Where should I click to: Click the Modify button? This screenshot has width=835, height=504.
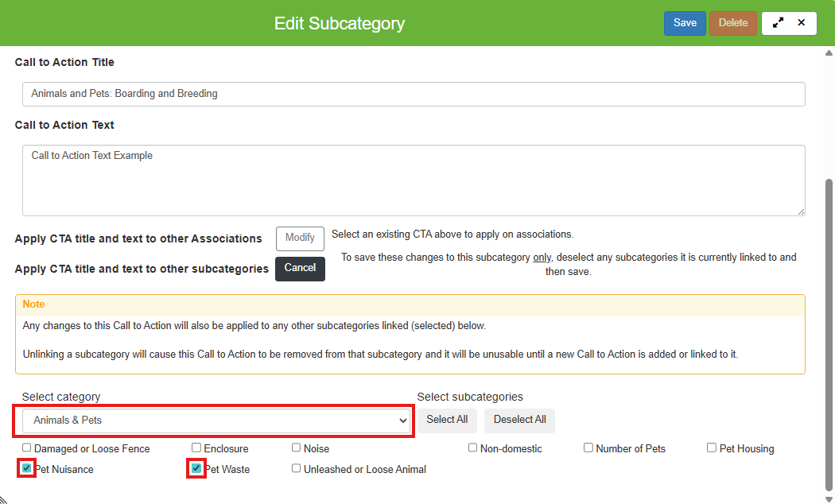pyautogui.click(x=300, y=238)
